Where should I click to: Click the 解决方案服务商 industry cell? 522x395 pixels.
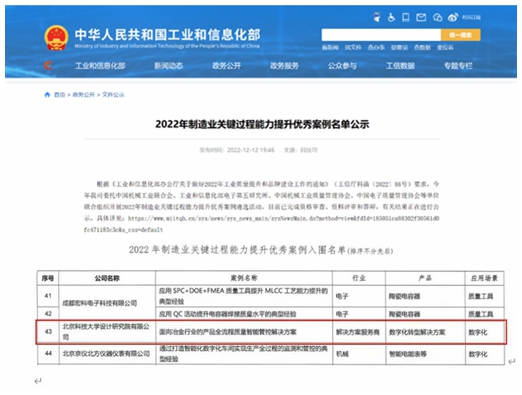359,332
